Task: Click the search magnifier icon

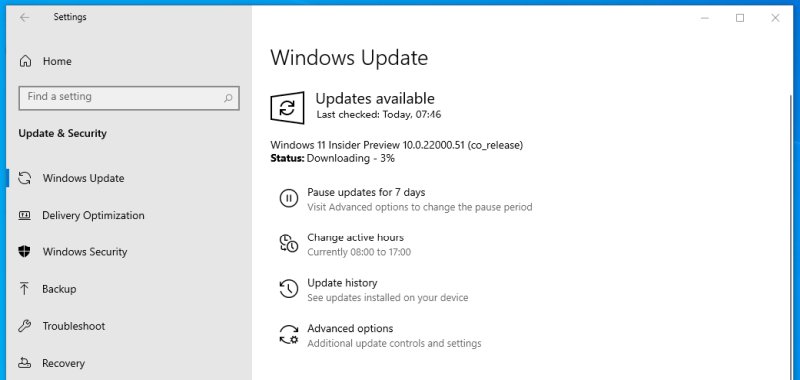Action: tap(228, 97)
